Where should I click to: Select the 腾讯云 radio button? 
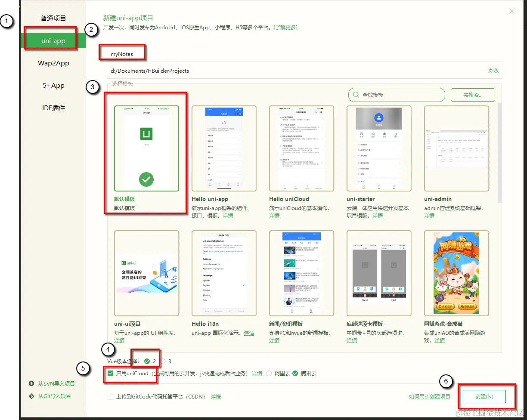(295, 374)
